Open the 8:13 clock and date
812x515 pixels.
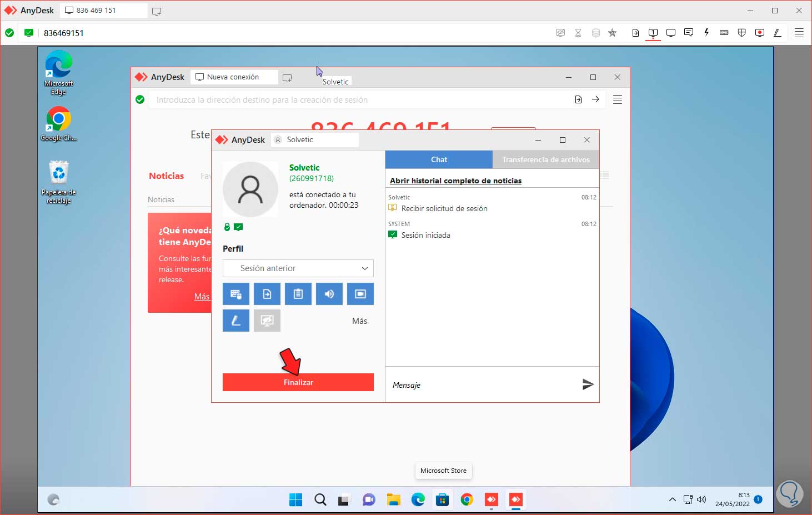[732, 499]
